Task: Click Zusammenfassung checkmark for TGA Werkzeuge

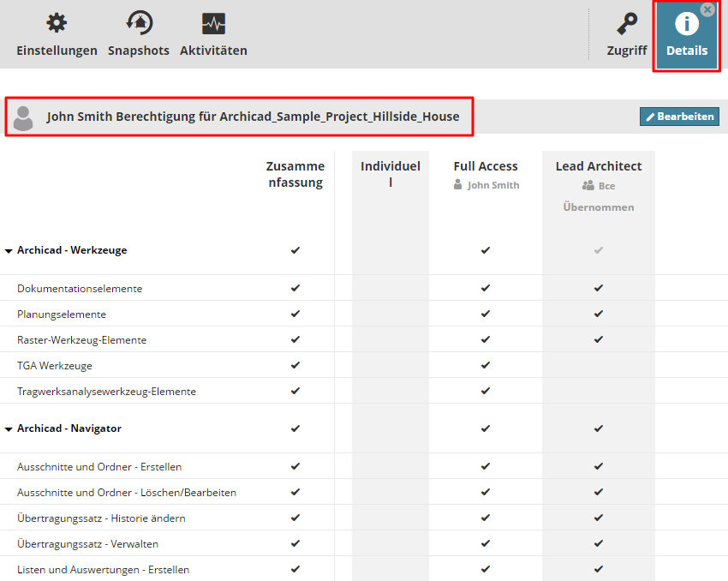Action: [x=295, y=365]
